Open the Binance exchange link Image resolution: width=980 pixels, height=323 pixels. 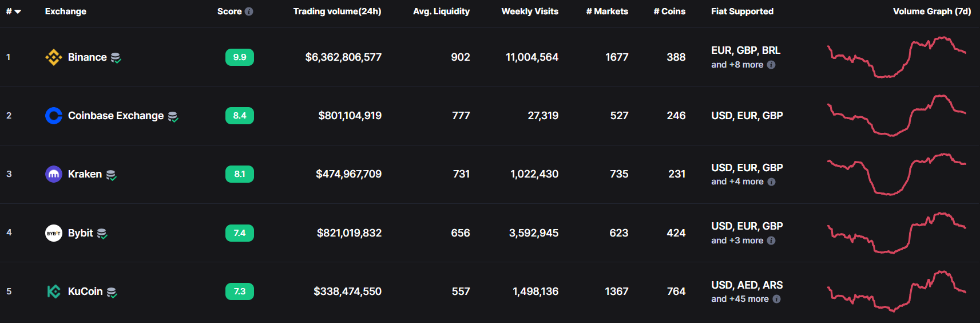(x=88, y=57)
